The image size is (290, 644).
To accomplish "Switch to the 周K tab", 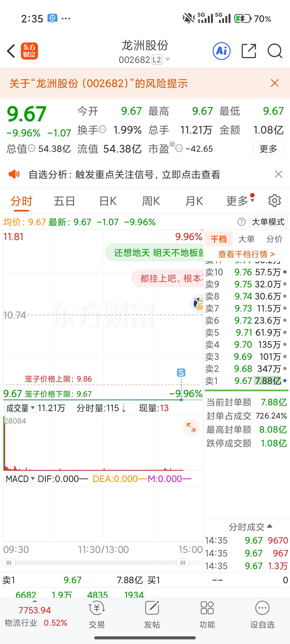I will 151,201.
